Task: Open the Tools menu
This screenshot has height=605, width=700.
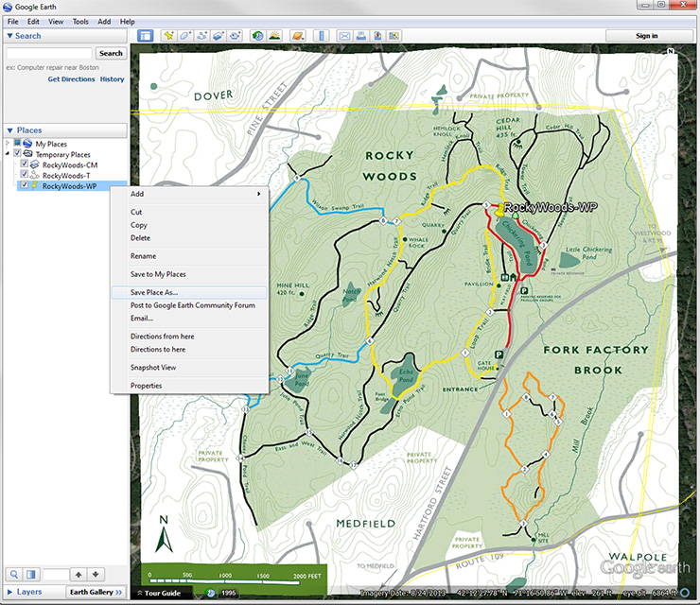Action: [x=80, y=21]
